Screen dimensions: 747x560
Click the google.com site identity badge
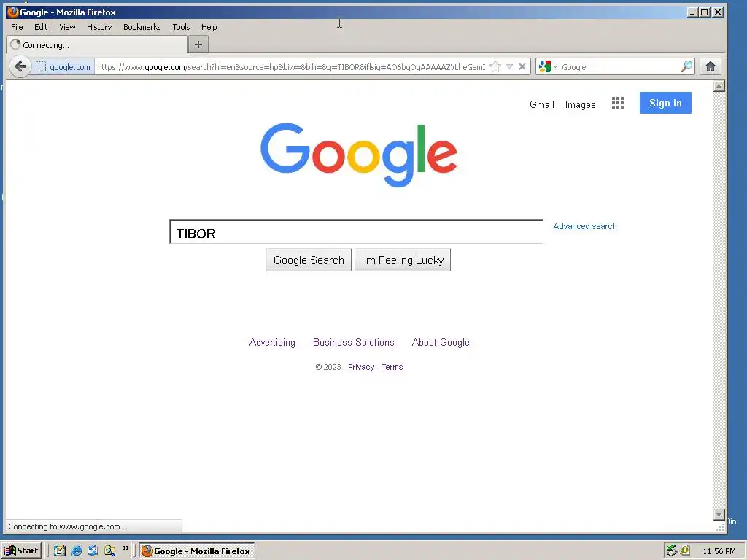63,67
